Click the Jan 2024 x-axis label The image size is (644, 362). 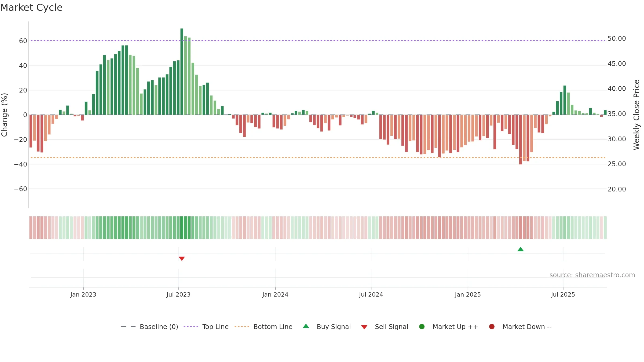click(275, 294)
